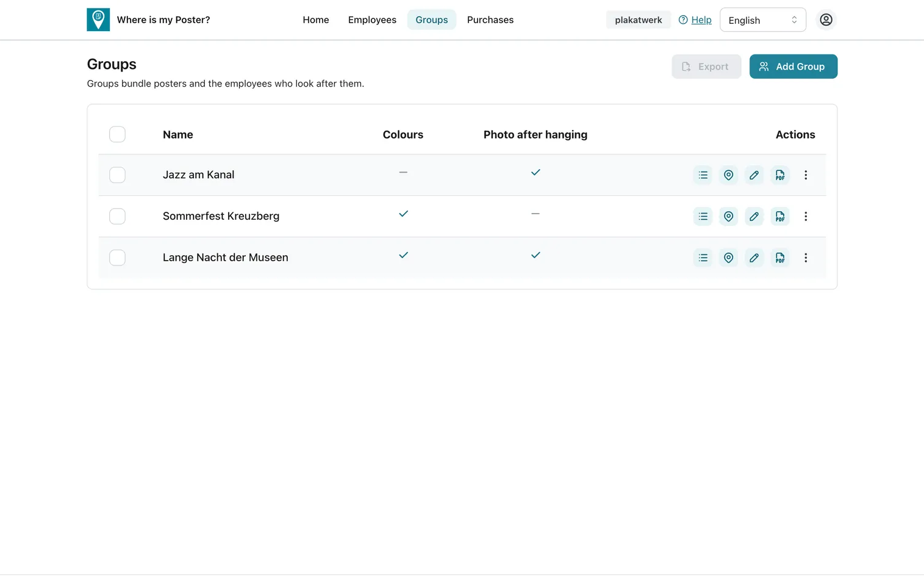Show map pin for Lange Nacht der Museen
The height and width of the screenshot is (578, 924).
tap(728, 258)
